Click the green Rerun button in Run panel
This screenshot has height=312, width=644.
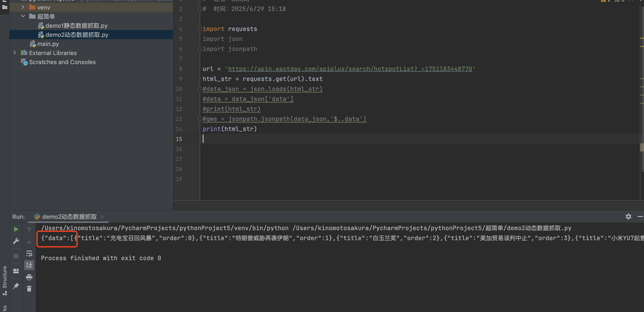click(x=16, y=229)
